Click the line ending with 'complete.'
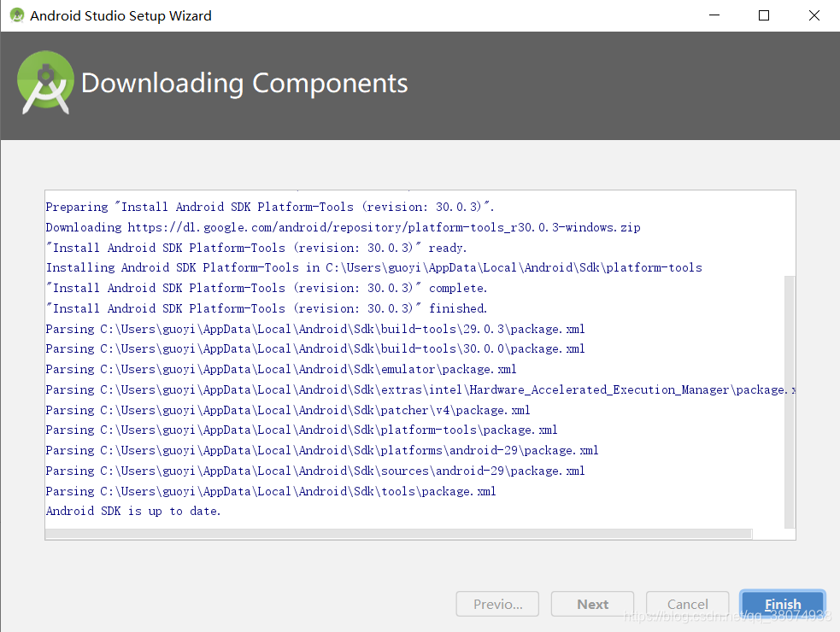Screen dimensions: 840x632 267,288
